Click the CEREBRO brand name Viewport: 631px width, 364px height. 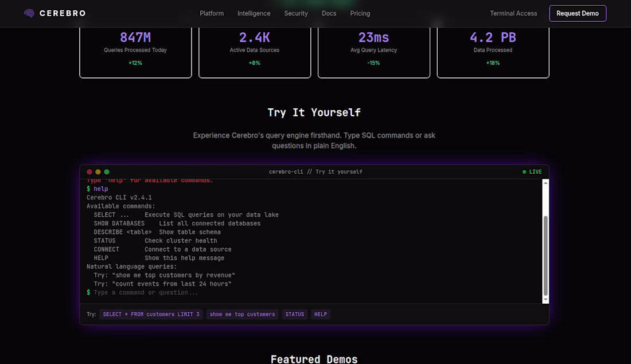63,13
